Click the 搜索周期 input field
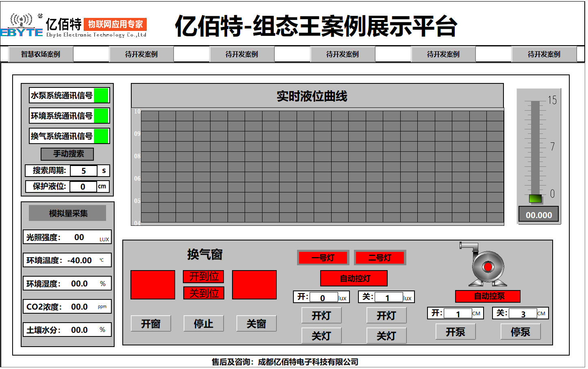588x369 pixels. [x=83, y=170]
